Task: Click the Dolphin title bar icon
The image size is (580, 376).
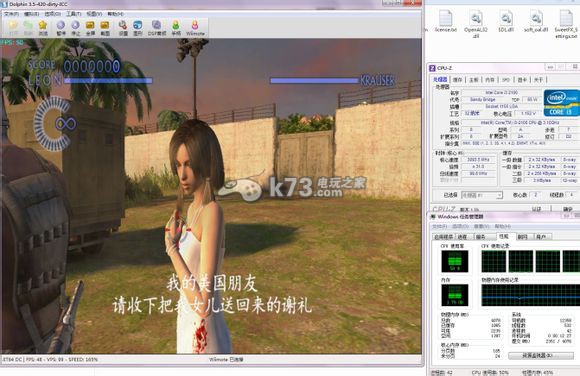Action: [4, 4]
